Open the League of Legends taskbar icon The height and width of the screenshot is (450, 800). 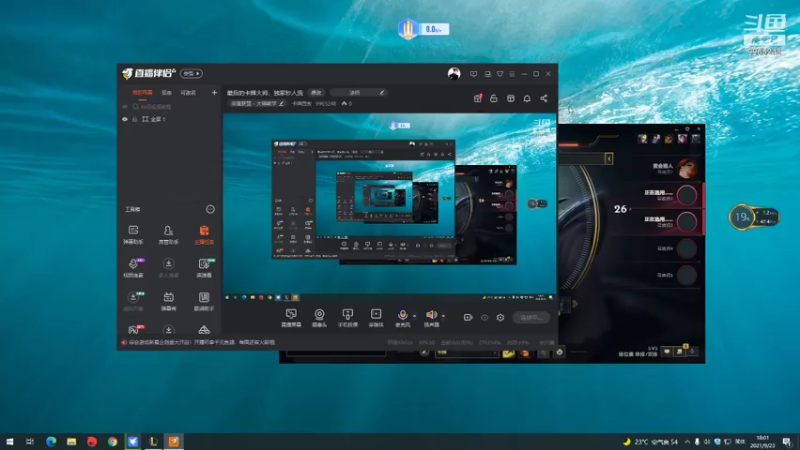click(x=153, y=441)
